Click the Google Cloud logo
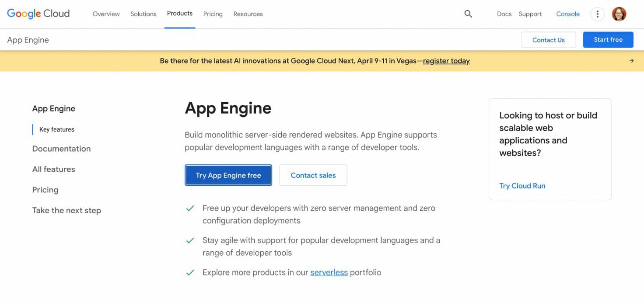 38,14
